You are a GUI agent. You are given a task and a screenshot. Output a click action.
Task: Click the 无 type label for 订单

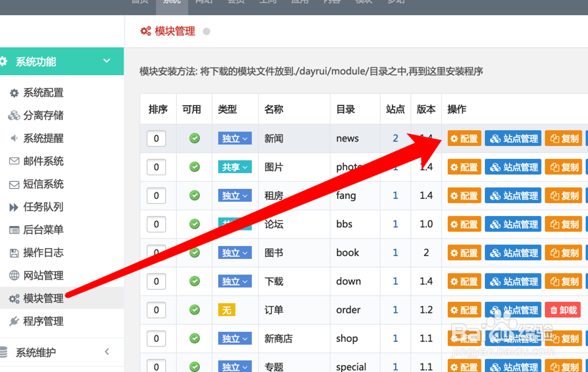(227, 310)
